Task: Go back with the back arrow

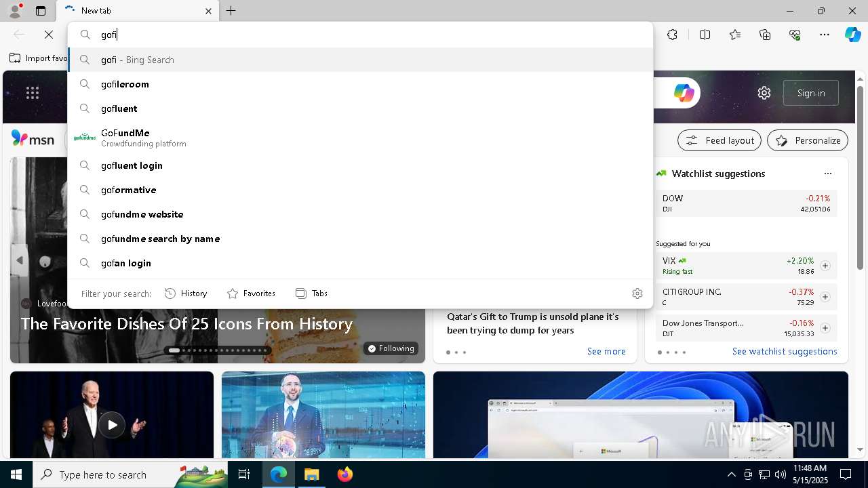Action: click(19, 35)
